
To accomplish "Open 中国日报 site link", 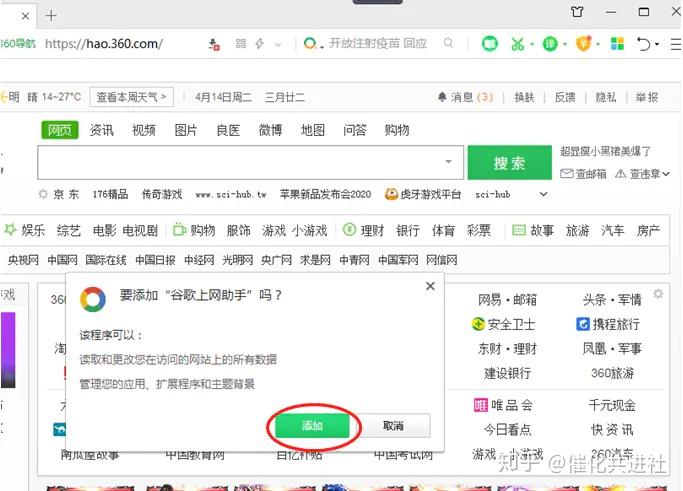I will pos(156,260).
